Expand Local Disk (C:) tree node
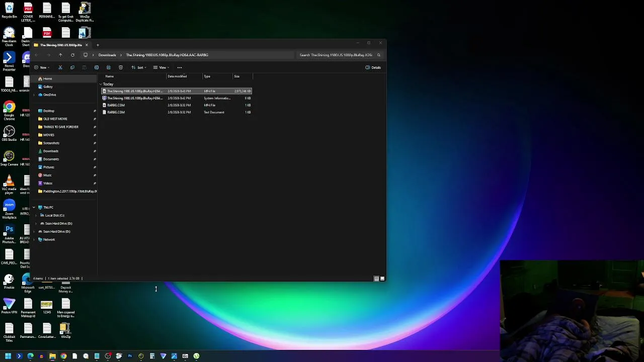Screen dimensions: 644x362 tap(36, 215)
